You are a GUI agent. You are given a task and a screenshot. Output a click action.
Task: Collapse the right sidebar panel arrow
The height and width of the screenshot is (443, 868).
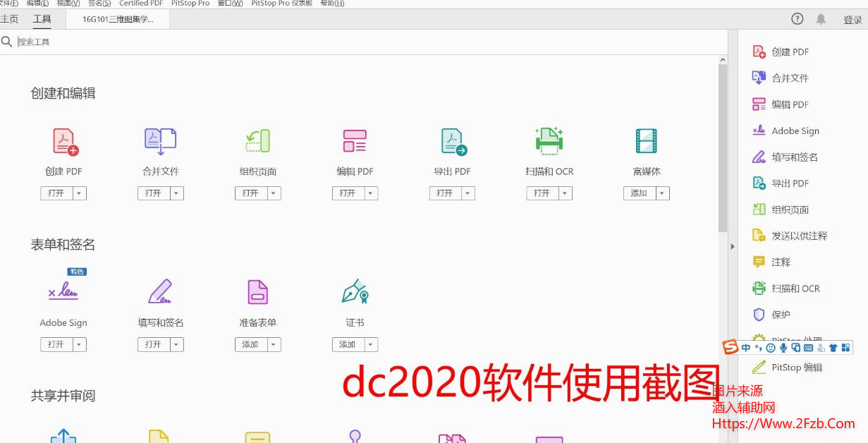tap(733, 246)
